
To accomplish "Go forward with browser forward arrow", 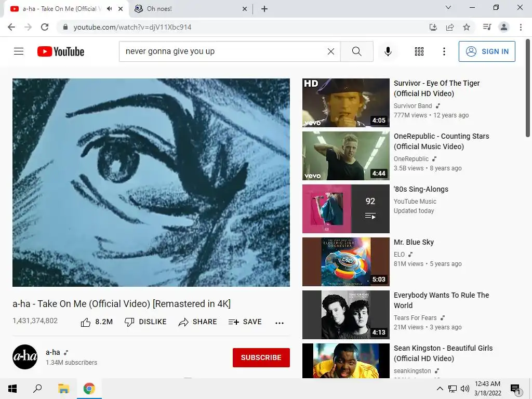I will click(x=28, y=27).
